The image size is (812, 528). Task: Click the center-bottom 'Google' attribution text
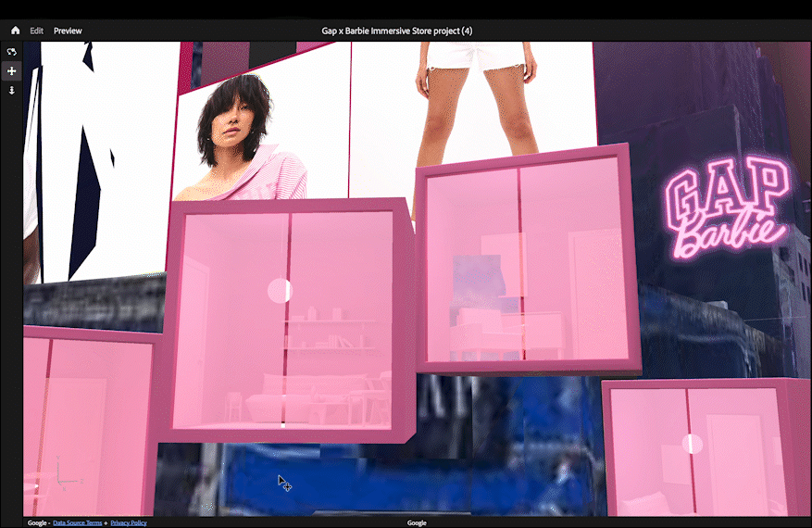coord(417,522)
